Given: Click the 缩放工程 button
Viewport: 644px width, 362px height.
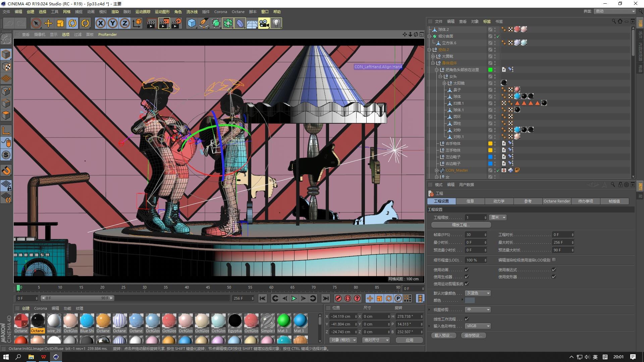Looking at the screenshot, I should [461, 225].
